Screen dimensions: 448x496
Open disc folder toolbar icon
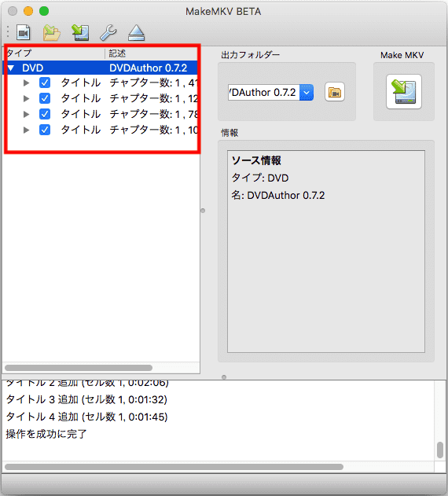pyautogui.click(x=52, y=32)
